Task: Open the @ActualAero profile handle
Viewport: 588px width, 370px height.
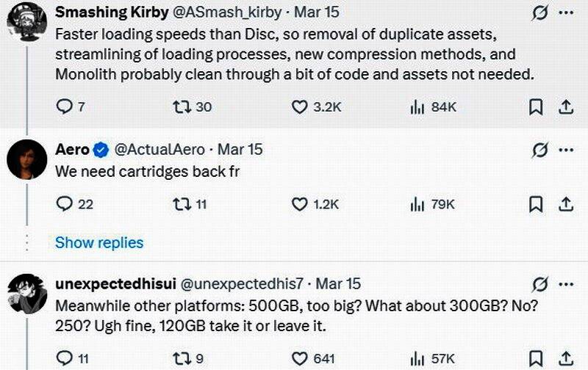Action: [162, 150]
